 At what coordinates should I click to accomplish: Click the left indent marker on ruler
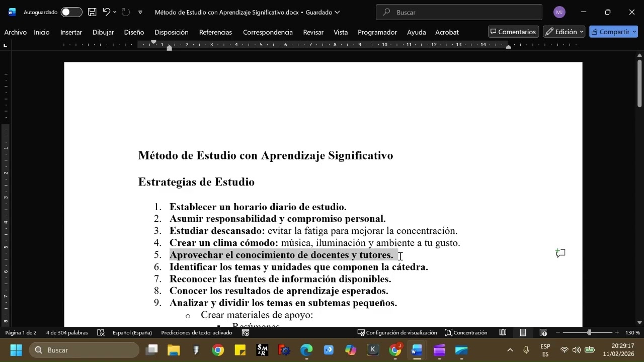[169, 48]
